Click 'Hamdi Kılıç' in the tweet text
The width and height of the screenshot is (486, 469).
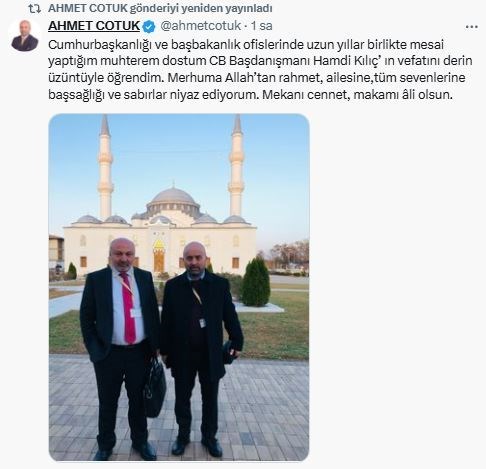click(x=348, y=61)
